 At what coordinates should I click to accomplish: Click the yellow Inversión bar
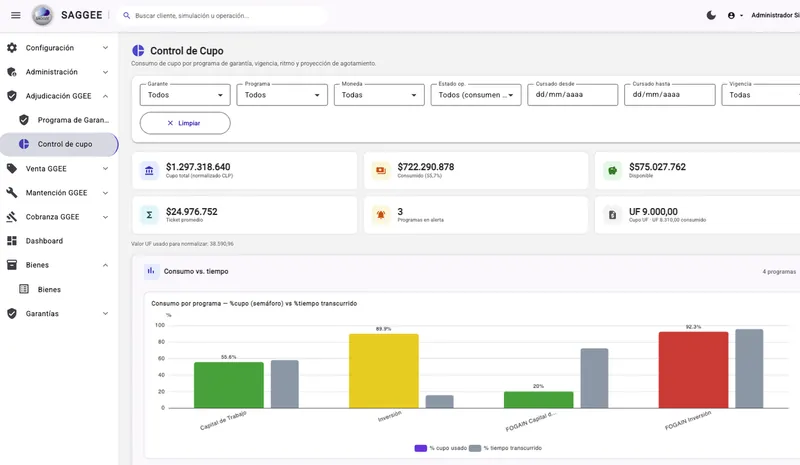tap(384, 371)
